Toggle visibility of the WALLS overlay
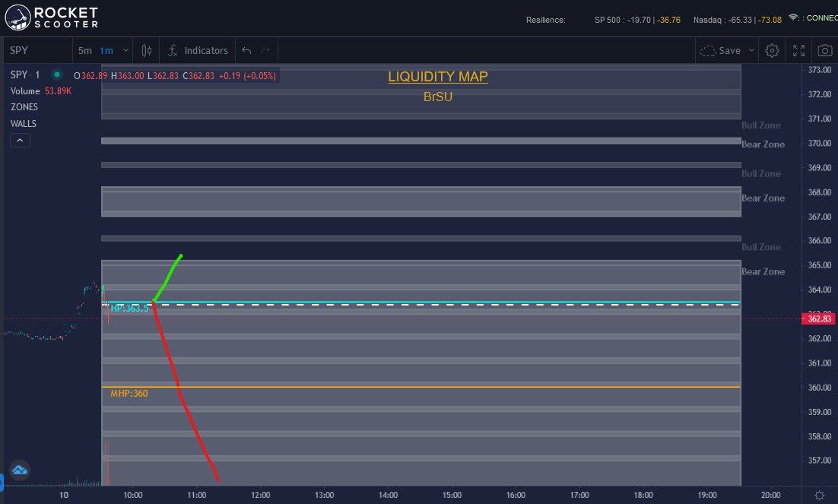838x504 pixels. [x=23, y=123]
